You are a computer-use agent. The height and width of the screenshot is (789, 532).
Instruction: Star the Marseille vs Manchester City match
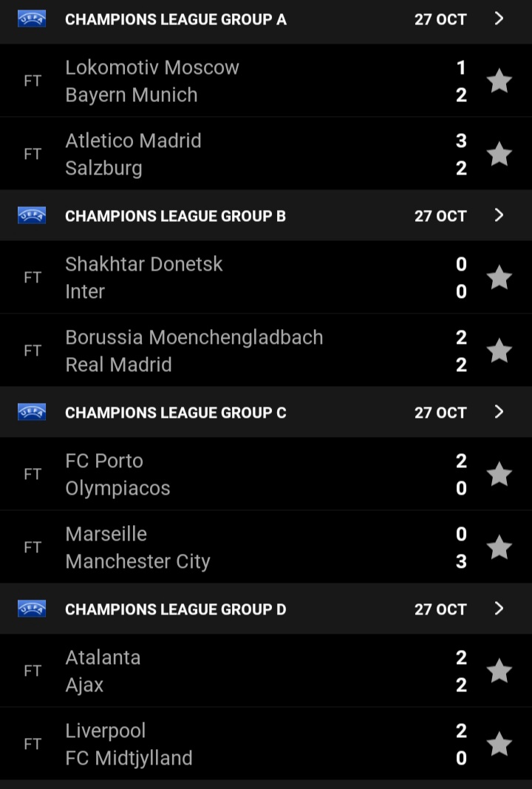point(499,547)
